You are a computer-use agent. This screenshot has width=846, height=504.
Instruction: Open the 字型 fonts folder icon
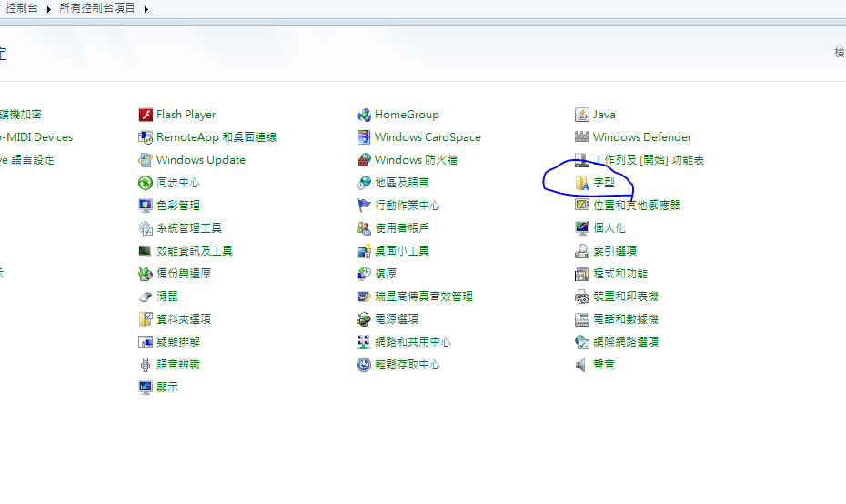[582, 183]
